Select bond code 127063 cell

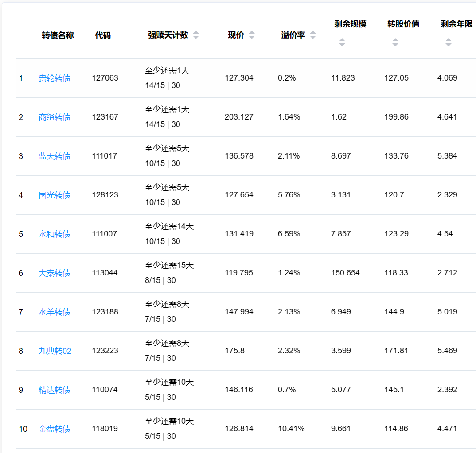pos(105,78)
